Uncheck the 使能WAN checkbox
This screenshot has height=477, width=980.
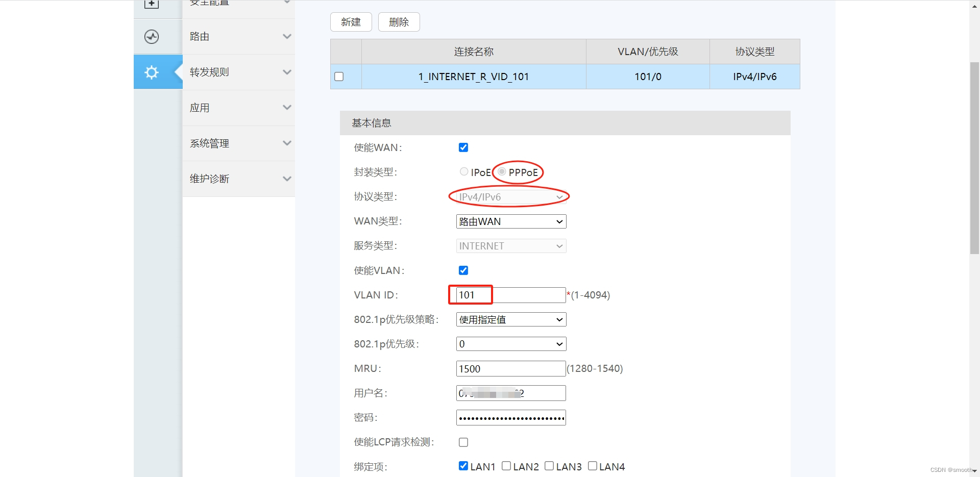[x=463, y=147]
